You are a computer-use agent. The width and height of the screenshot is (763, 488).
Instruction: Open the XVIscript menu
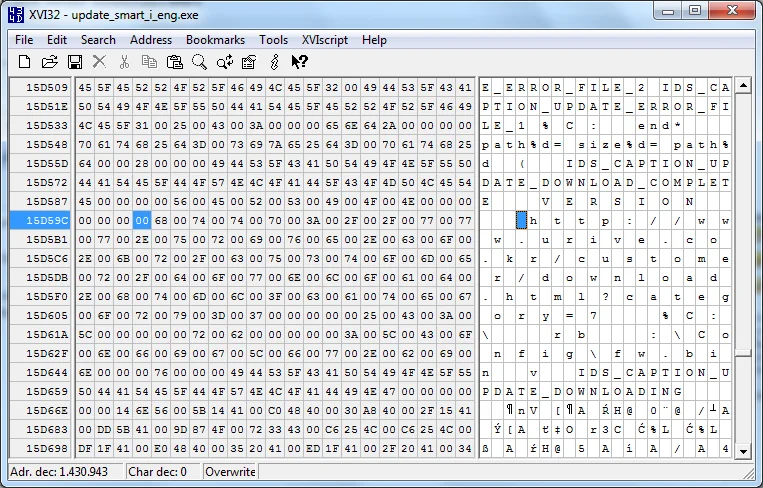(324, 40)
